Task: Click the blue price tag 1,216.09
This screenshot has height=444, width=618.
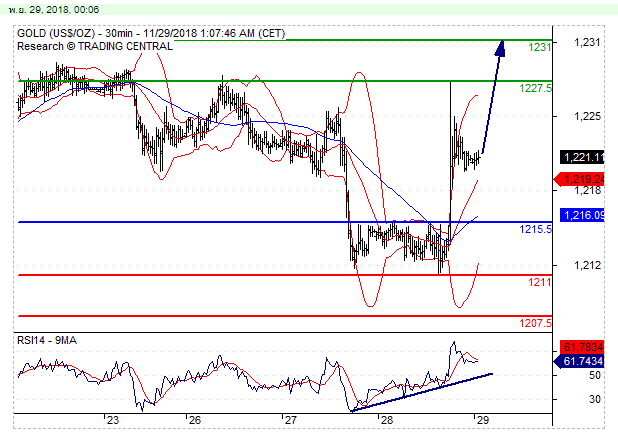Action: point(583,215)
